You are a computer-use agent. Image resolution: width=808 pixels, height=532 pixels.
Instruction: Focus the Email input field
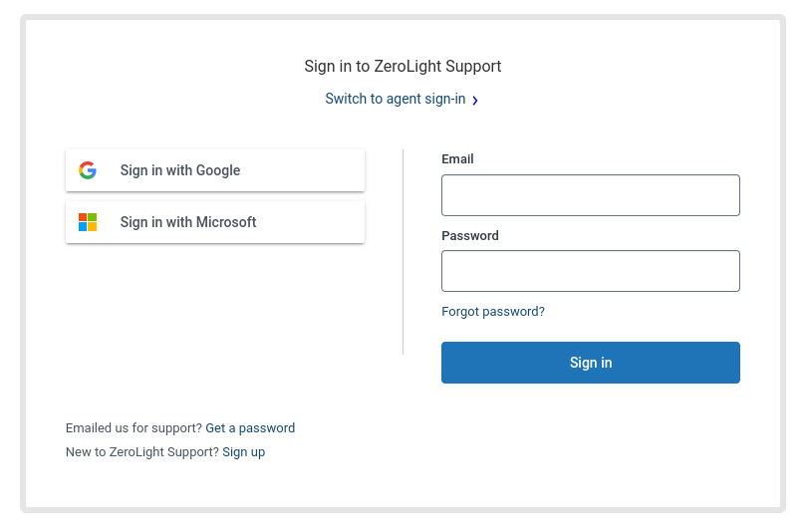point(591,195)
